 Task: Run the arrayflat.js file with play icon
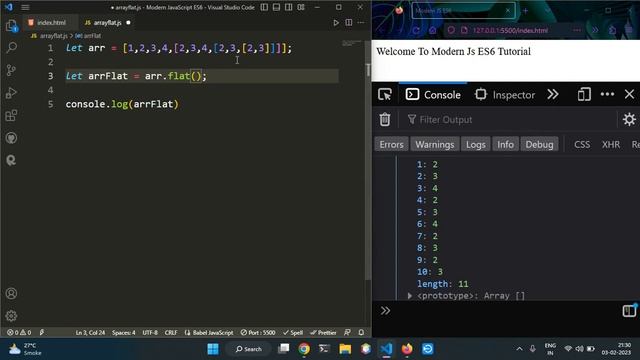(x=336, y=23)
